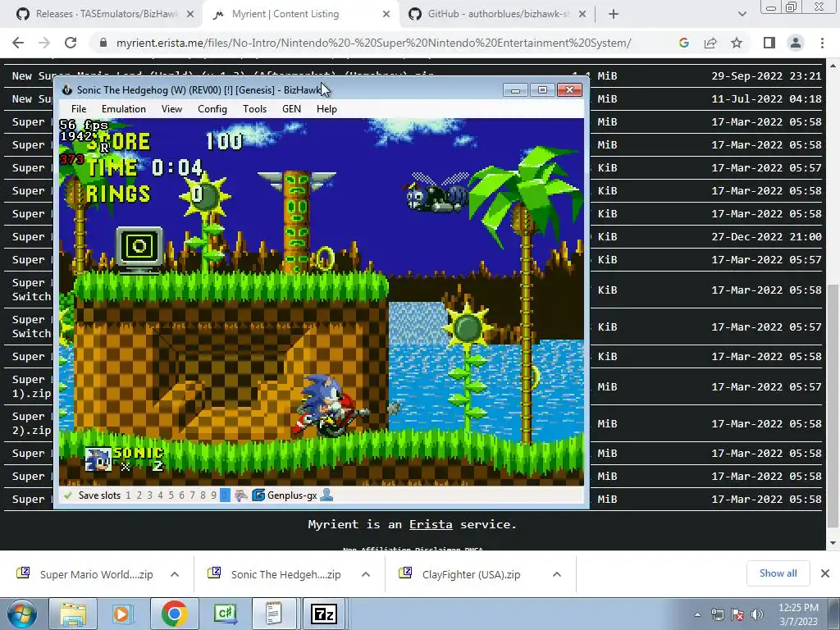This screenshot has width=840, height=630.
Task: Click the notepad document taskbar icon
Action: [274, 614]
